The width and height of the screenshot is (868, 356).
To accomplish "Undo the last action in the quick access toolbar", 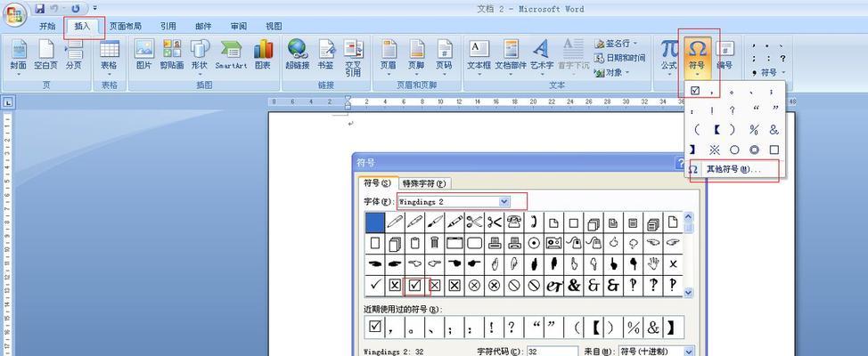I will click(54, 8).
